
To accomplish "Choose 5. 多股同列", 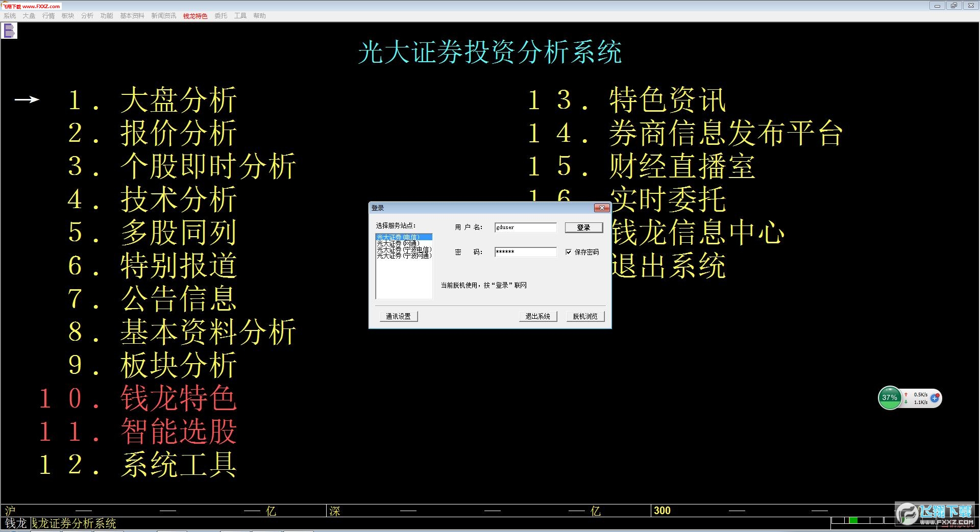I will [x=152, y=233].
